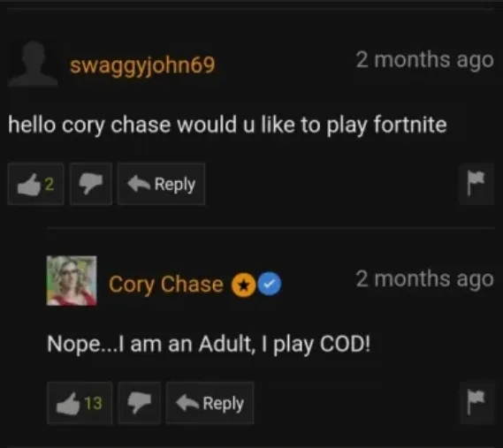Reply to the COD comment
Image resolution: width=503 pixels, height=448 pixels.
210,403
